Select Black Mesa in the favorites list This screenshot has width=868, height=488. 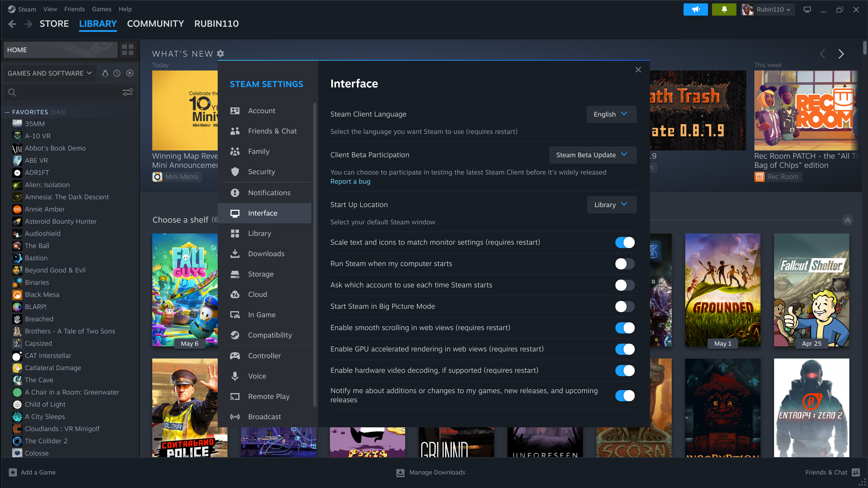42,294
